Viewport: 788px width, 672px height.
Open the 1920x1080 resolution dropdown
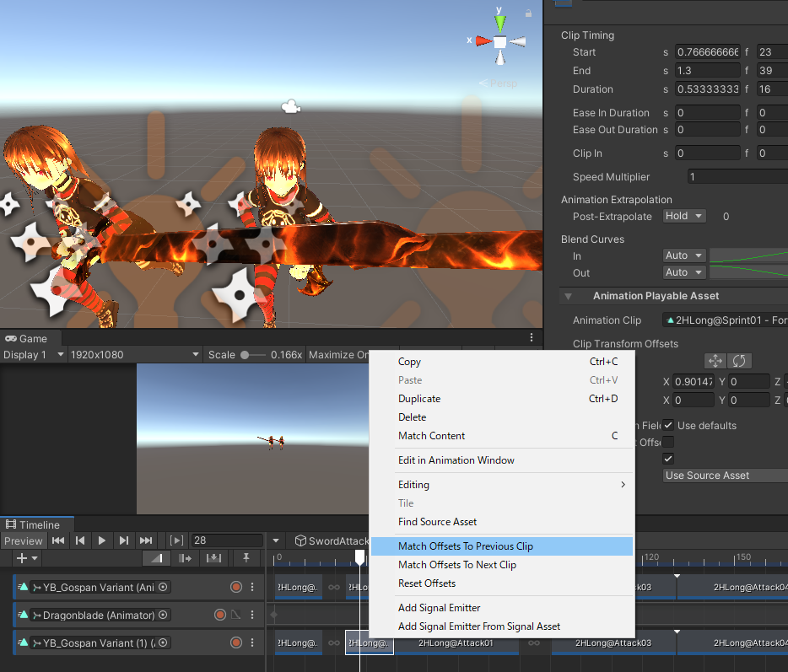135,355
